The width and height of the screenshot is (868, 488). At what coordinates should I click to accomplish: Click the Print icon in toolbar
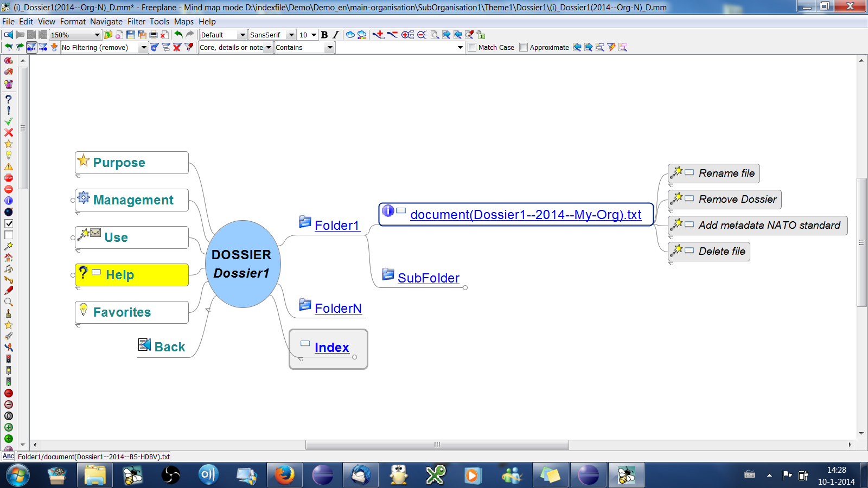[x=154, y=35]
